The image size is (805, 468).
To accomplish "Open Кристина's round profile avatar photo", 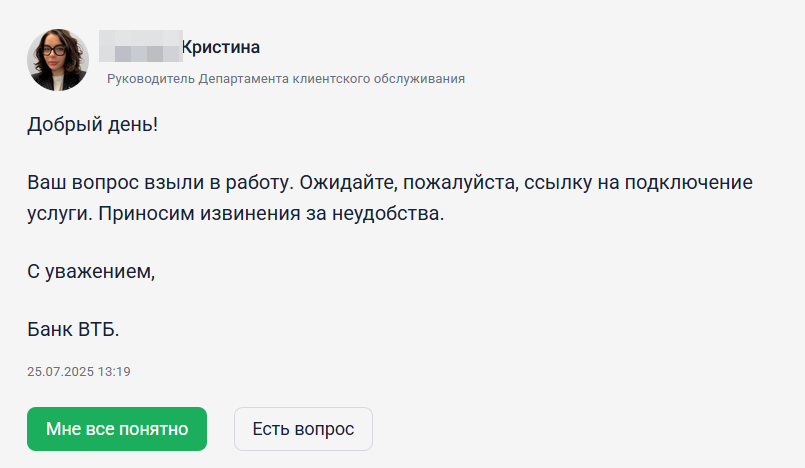I will coord(58,60).
